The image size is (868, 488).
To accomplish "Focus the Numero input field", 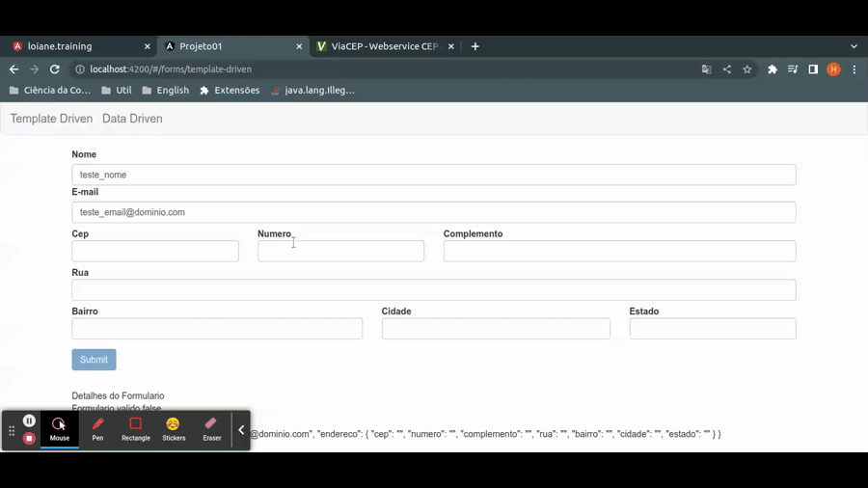I will [341, 251].
